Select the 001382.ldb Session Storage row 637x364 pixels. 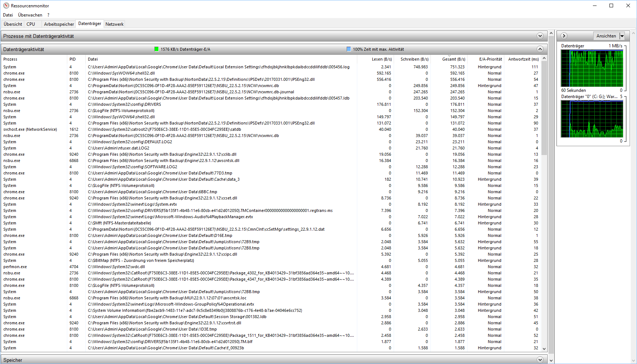click(271, 317)
